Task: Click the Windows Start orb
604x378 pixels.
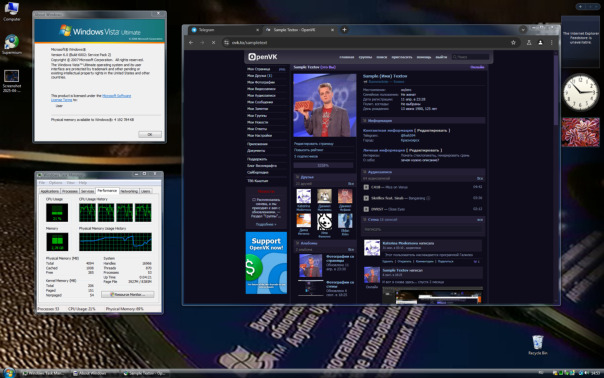Action: click(9, 373)
